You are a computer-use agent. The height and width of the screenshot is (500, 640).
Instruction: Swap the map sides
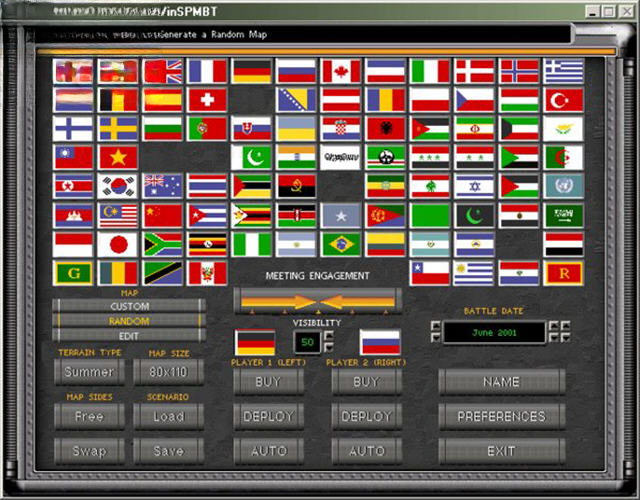[x=89, y=451]
